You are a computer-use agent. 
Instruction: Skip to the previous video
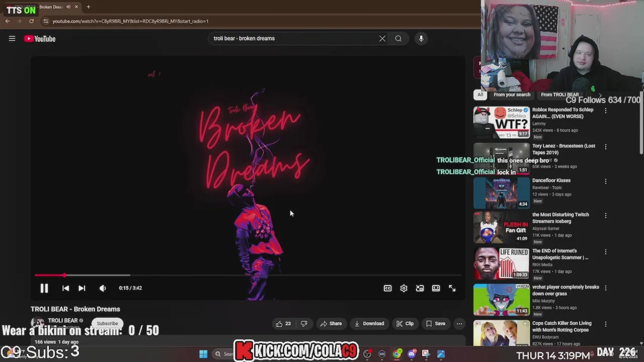coord(65,288)
